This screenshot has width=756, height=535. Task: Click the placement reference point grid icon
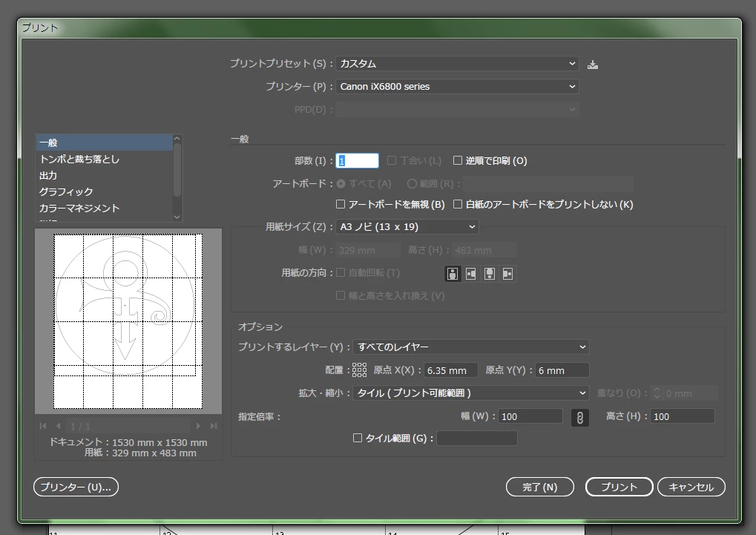point(359,370)
